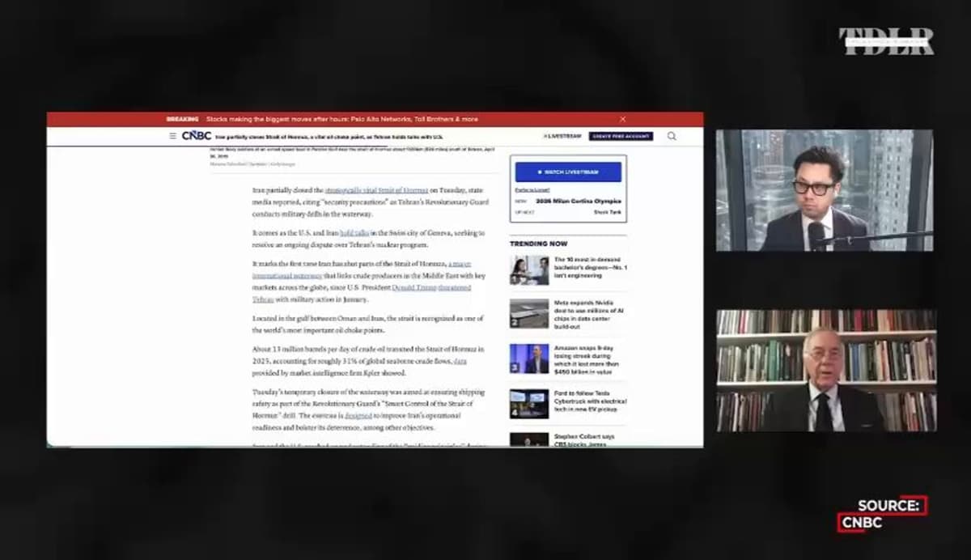Open trending thumbnail for bachelor's degrees story
The width and height of the screenshot is (971, 560).
[529, 270]
